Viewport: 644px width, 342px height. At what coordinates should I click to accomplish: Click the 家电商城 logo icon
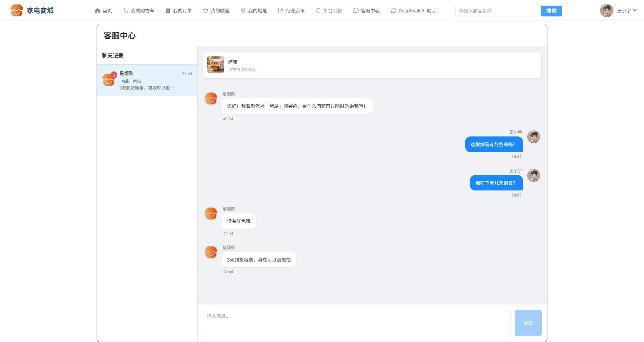17,10
